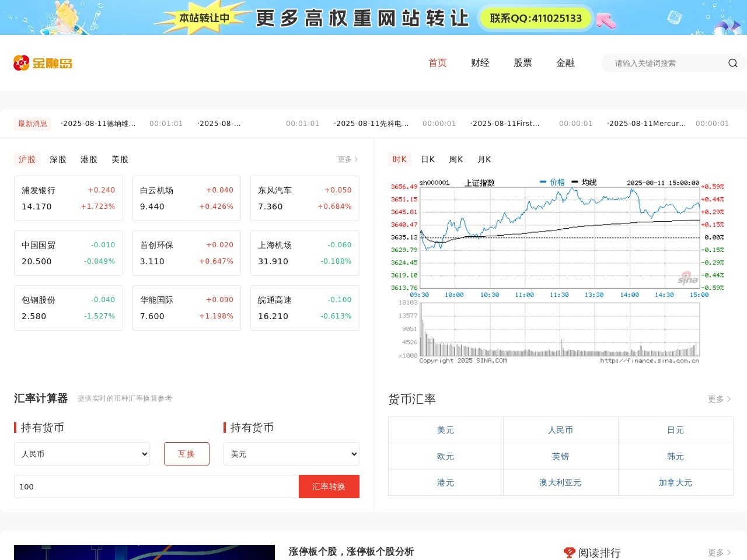The width and height of the screenshot is (747, 560).
Task: Toggle the 均线 legend on the chart
Action: pyautogui.click(x=587, y=181)
